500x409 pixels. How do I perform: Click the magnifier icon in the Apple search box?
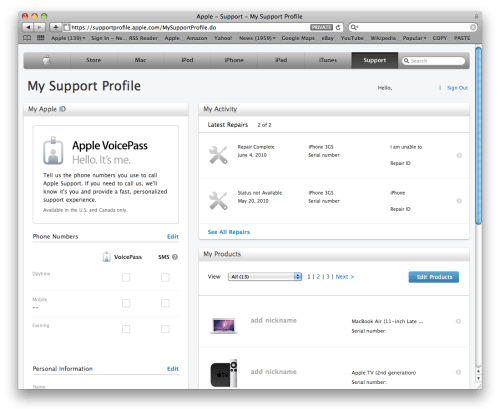point(406,61)
